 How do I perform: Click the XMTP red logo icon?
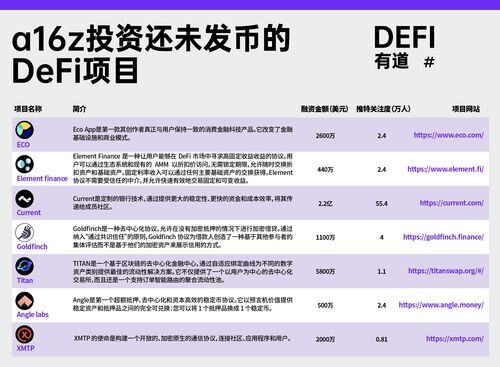click(24, 334)
